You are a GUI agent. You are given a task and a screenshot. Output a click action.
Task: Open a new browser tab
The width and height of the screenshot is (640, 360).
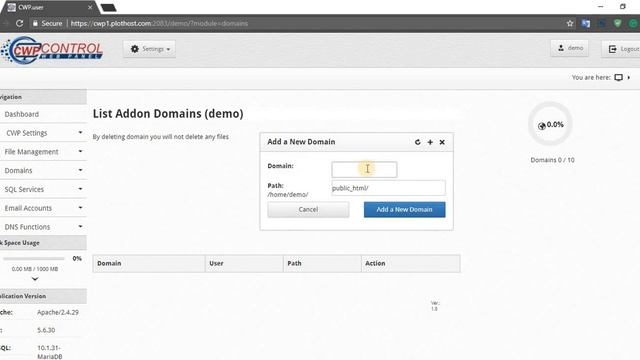[x=109, y=7]
